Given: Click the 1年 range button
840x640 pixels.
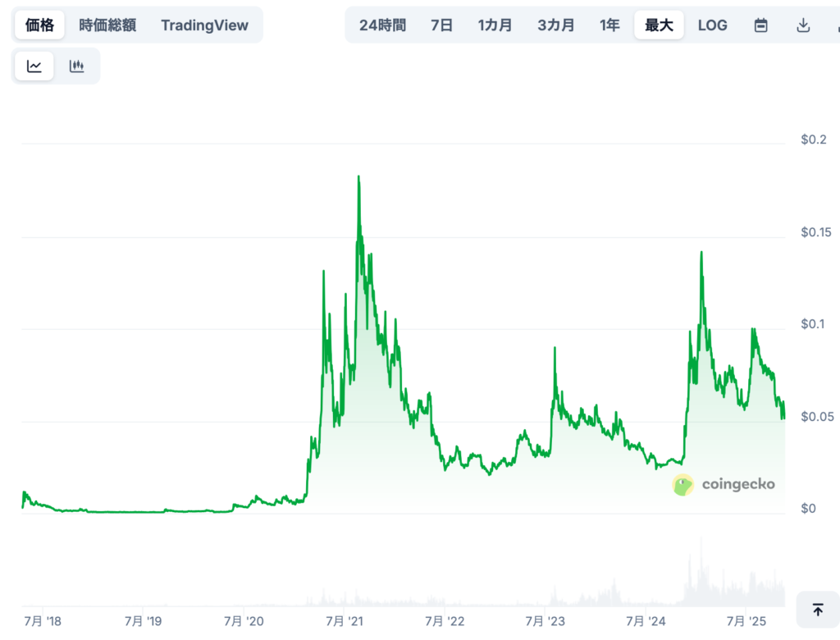Looking at the screenshot, I should tap(609, 25).
